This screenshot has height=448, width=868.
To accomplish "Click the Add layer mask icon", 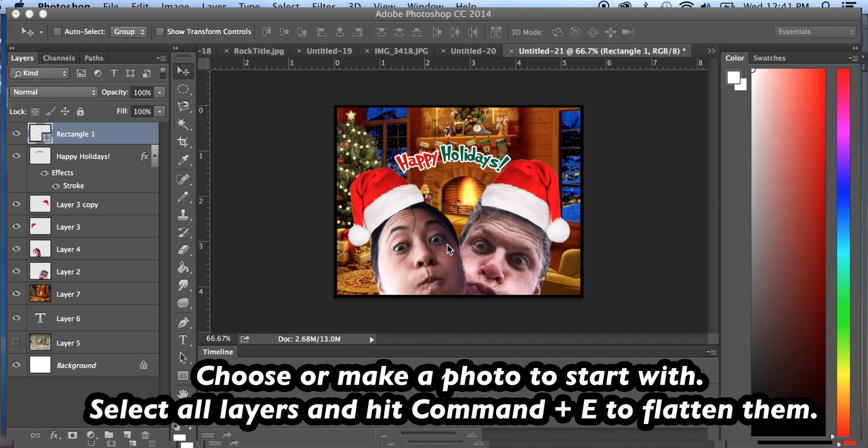I will click(x=73, y=435).
